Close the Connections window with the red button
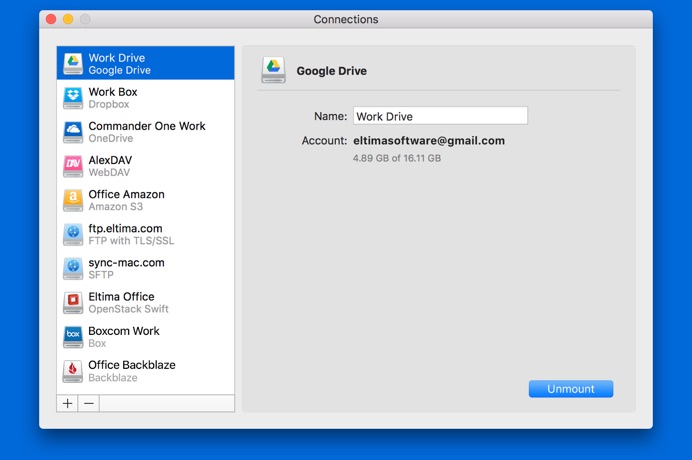The width and height of the screenshot is (692, 460). (51, 19)
